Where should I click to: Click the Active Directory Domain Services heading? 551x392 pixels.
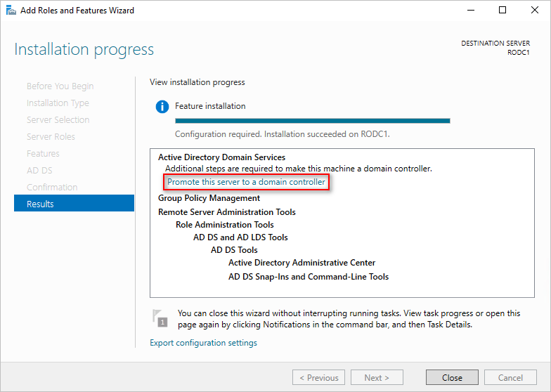[x=222, y=157]
